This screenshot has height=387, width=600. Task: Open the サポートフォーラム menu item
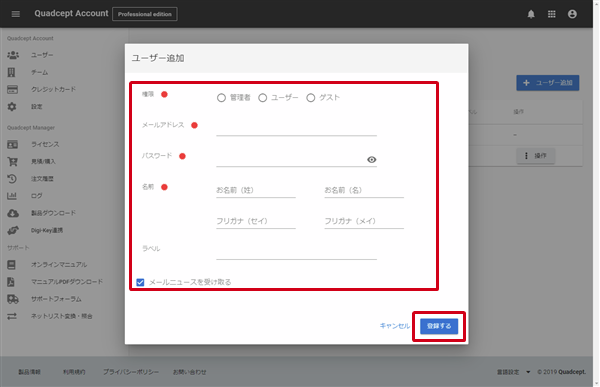[x=56, y=299]
